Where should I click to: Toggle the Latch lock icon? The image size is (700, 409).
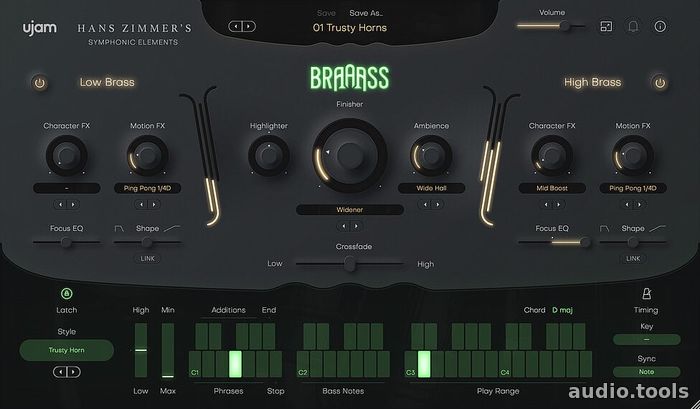[x=67, y=293]
